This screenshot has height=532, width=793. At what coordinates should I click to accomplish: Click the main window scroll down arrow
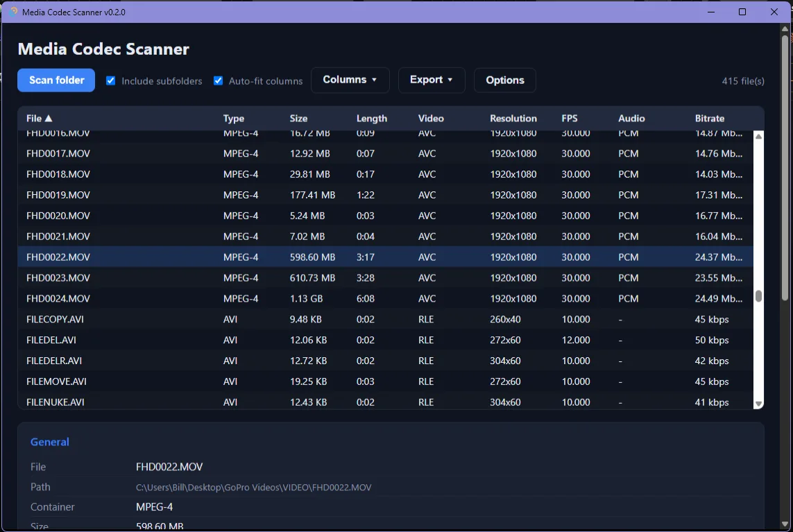(x=785, y=524)
